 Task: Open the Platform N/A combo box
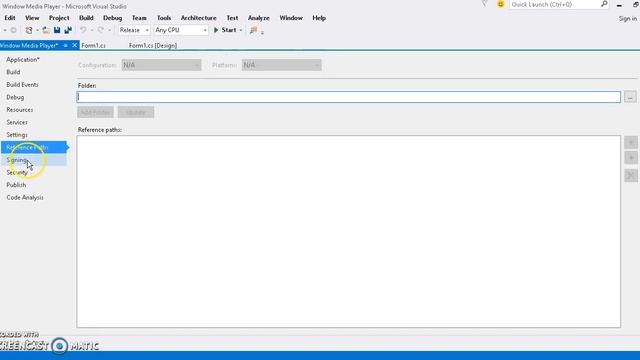click(281, 65)
